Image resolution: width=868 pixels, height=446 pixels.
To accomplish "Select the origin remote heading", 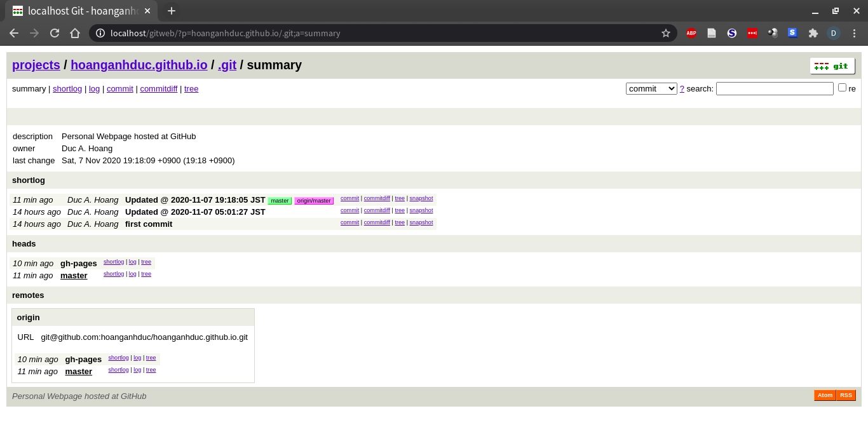I will click(x=29, y=318).
